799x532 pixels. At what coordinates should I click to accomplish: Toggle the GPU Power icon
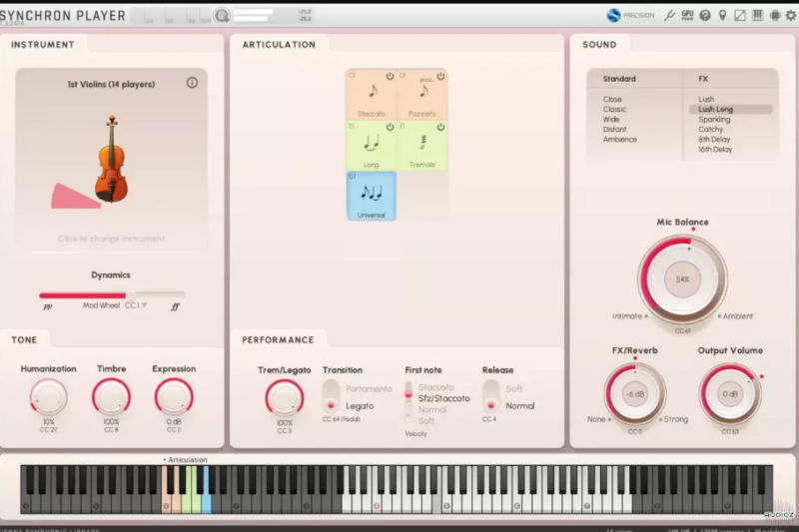(687, 15)
